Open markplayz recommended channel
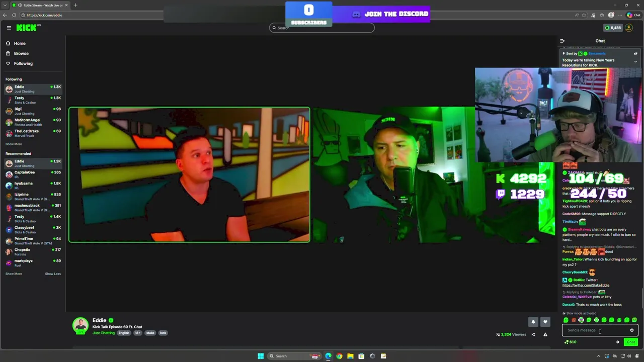Screen dimensions: 644x362 pos(33,263)
